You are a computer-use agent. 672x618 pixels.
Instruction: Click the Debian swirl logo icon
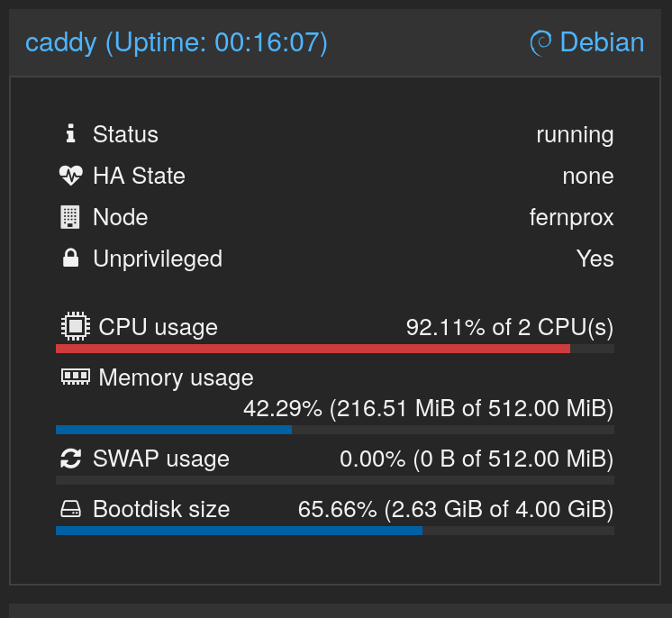540,42
